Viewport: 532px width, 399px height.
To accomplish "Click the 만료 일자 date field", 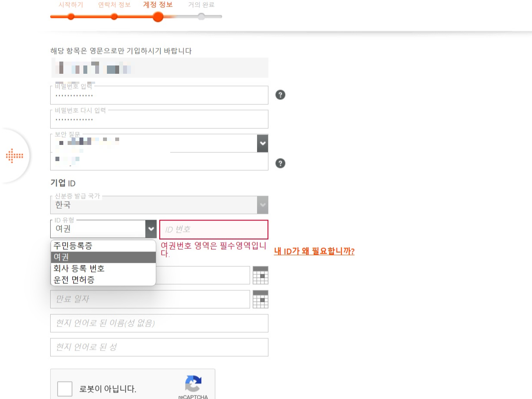I will coord(150,299).
